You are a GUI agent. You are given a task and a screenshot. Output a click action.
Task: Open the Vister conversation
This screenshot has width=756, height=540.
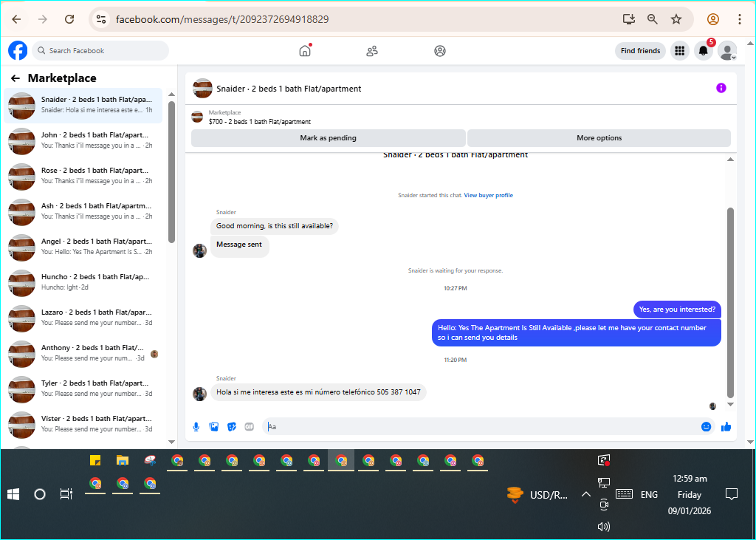[83, 425]
